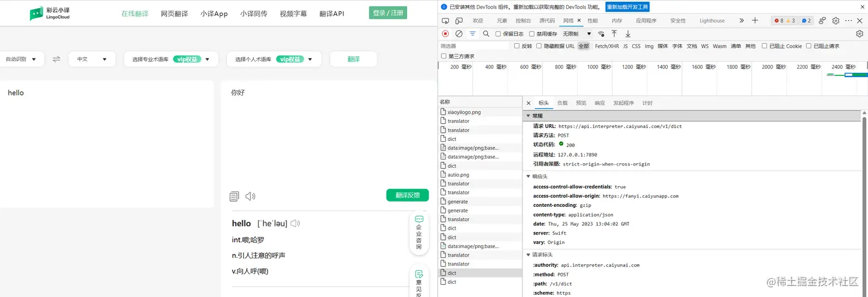Switch to the 源代码 DevTools tab
Screen dimensions: 868x297
[x=547, y=21]
